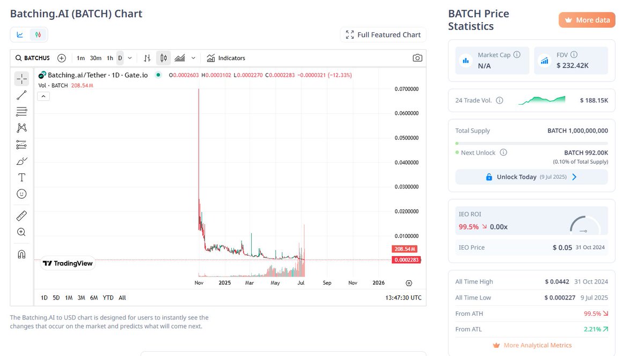Set date range to 6M

click(94, 297)
